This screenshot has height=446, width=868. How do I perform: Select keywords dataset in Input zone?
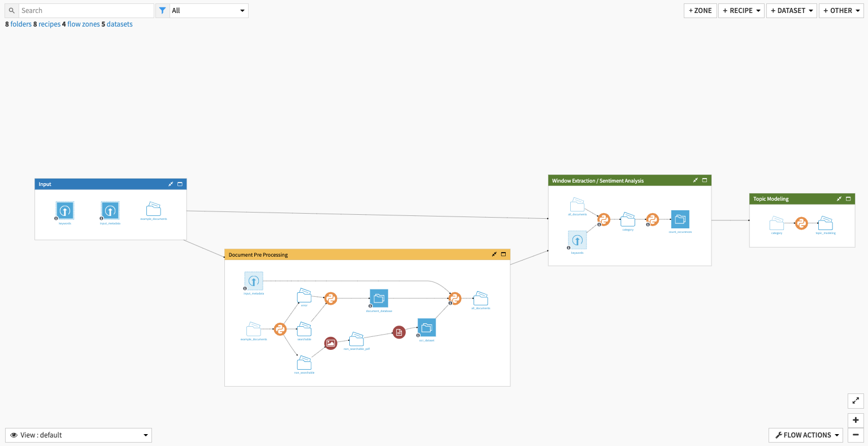(65, 211)
